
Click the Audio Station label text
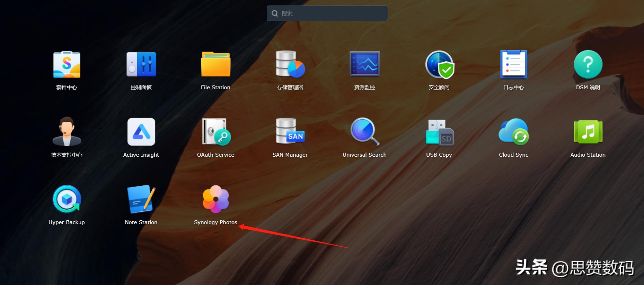588,155
